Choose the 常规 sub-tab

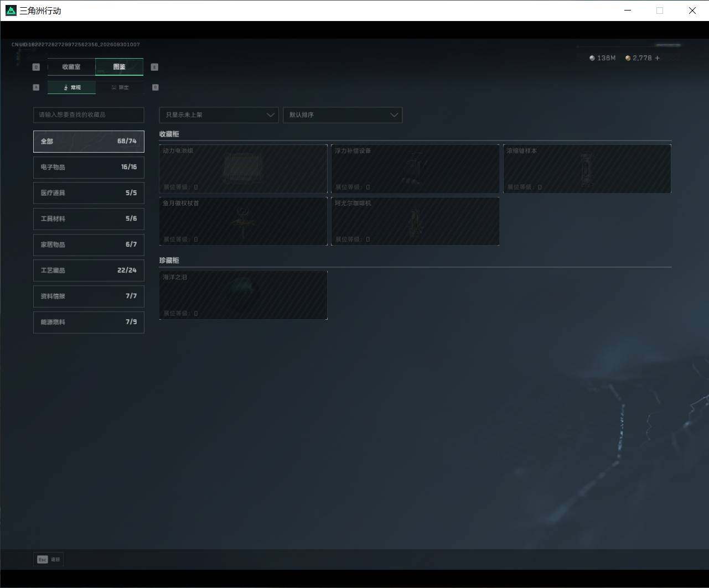[72, 87]
